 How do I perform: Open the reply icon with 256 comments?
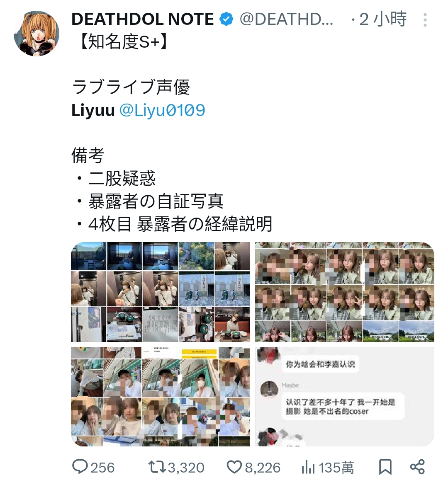[x=80, y=467]
